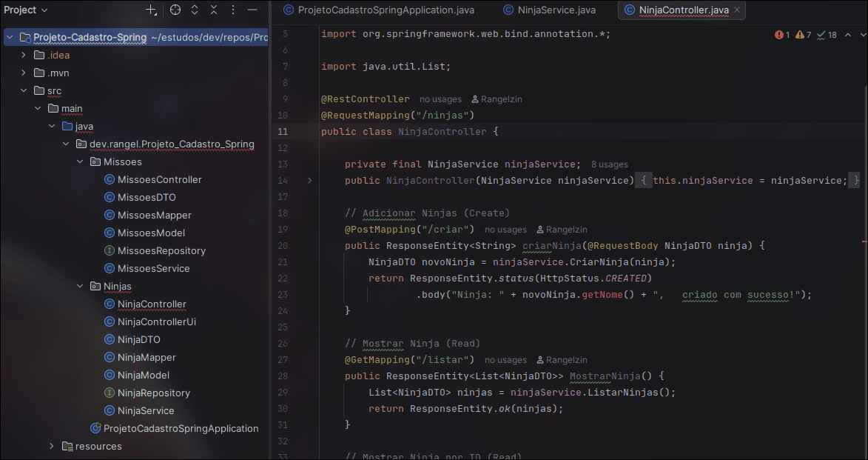Switch to the ProjetoCadastroSpringApplication.java tab
Viewport: 868px width, 460px height.
[379, 10]
